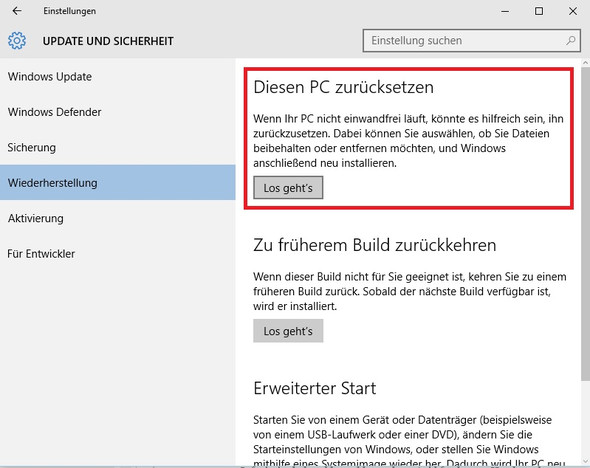This screenshot has width=590, height=468.
Task: Click 'Erweiterter Start' heading
Action: point(315,388)
